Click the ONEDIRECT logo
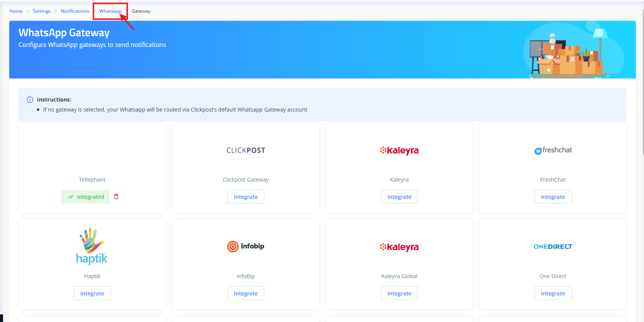 pos(553,247)
